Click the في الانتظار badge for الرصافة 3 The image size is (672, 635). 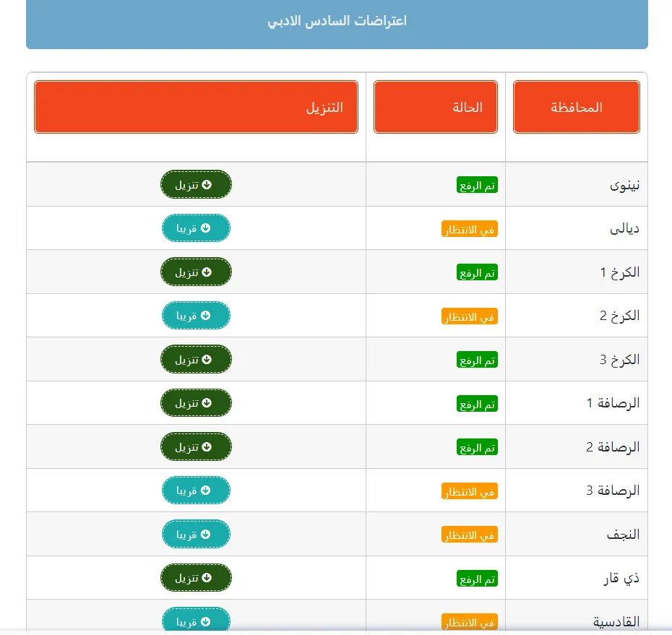pos(470,492)
